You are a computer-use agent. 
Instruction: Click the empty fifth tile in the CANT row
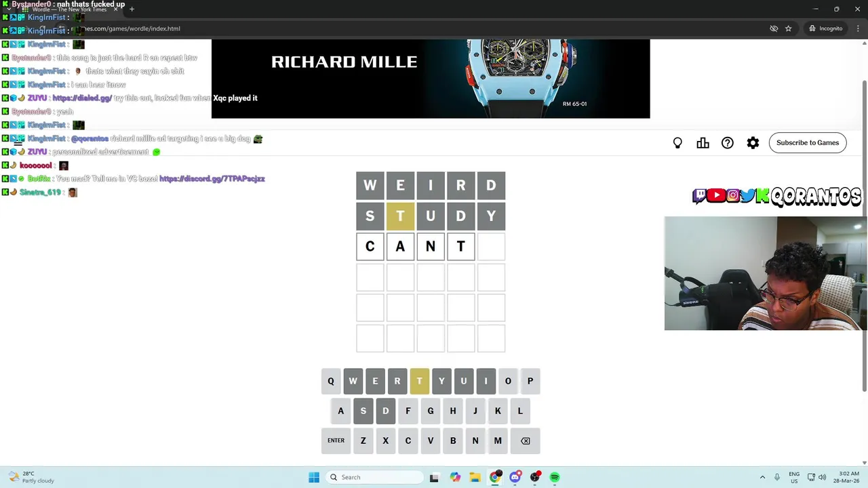[491, 247]
